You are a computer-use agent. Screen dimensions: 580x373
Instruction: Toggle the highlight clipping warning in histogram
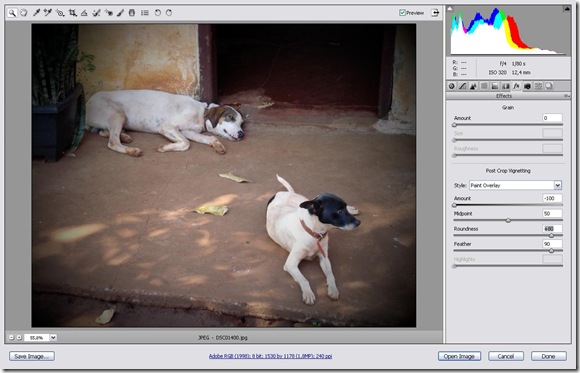566,9
